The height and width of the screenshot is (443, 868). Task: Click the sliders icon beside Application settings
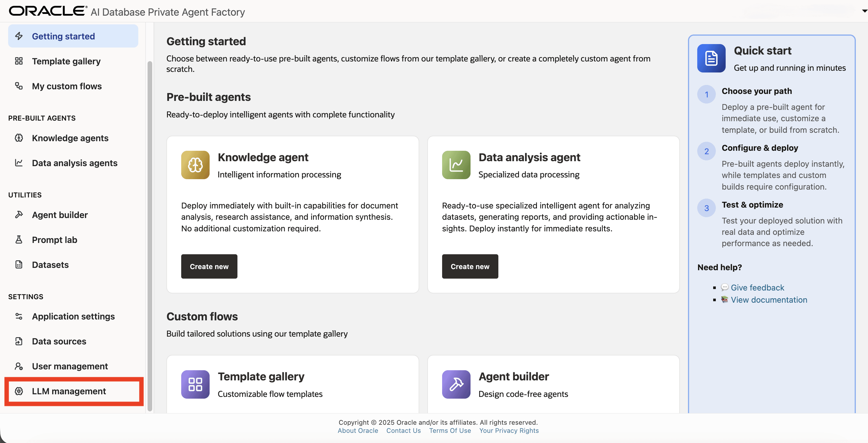point(19,316)
